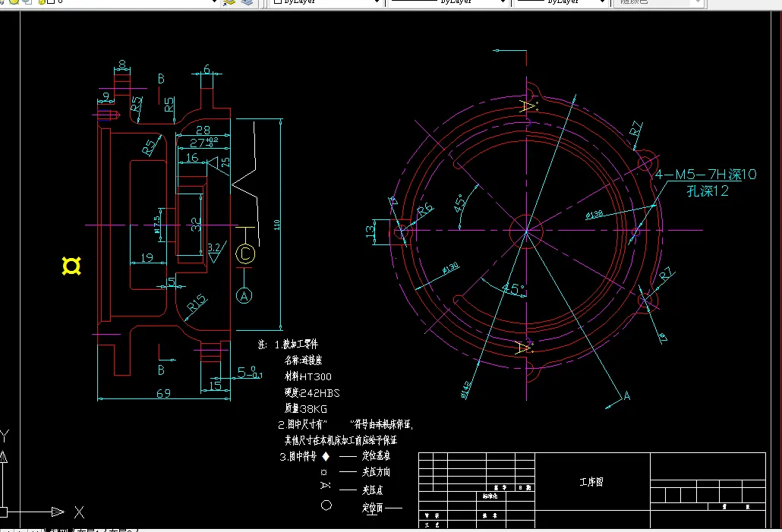This screenshot has height=532, width=782.
Task: Open the layer name dropdown arrow
Action: coord(214,2)
